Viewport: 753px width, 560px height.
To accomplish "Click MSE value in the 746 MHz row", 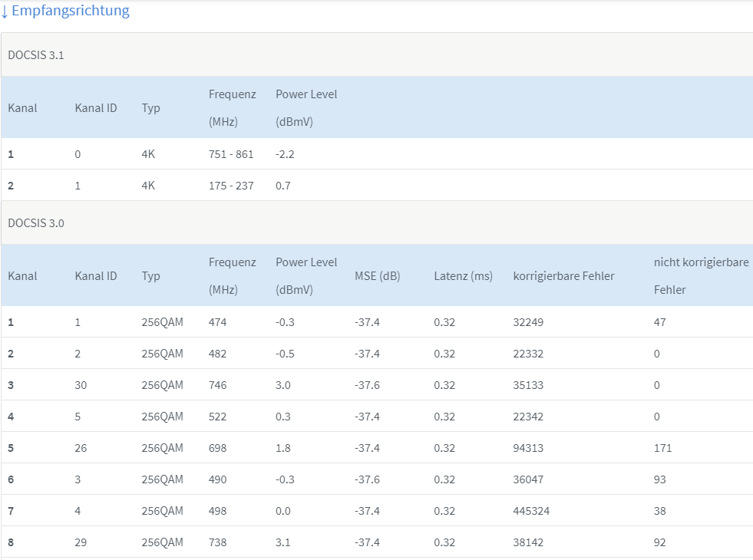I will coord(368,385).
